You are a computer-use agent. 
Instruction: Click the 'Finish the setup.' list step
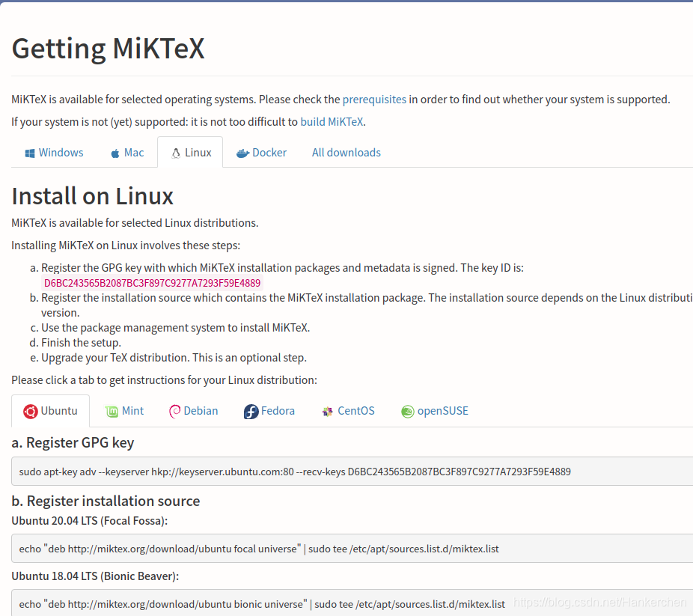82,343
